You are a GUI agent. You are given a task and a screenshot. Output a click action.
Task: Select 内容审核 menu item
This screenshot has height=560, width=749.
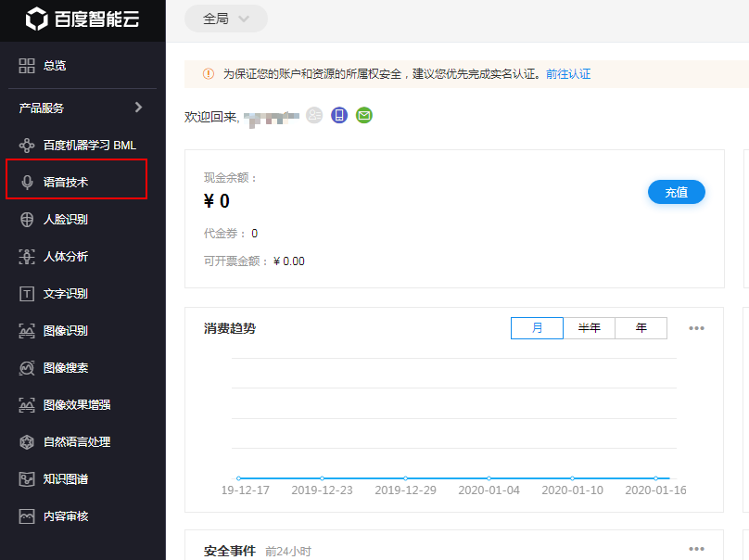pos(83,516)
